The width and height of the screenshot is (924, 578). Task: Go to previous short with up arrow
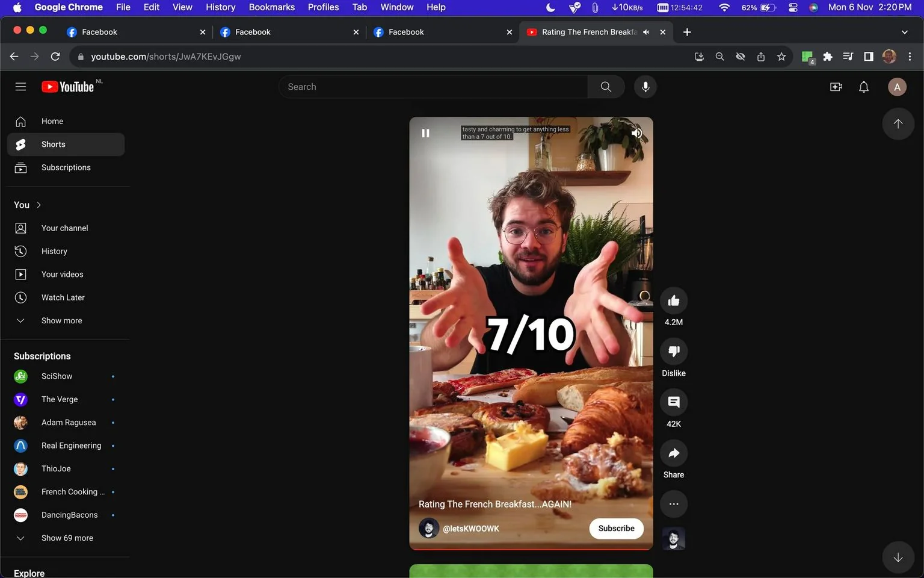click(898, 123)
